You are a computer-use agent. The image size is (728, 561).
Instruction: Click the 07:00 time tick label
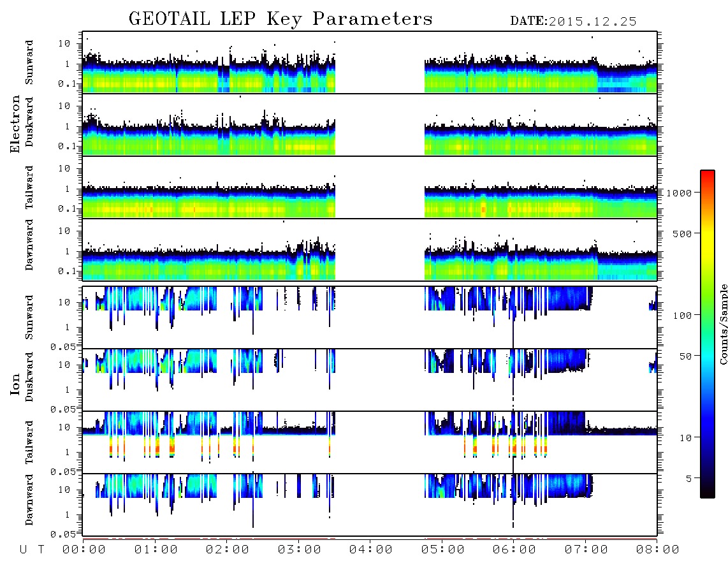[586, 550]
